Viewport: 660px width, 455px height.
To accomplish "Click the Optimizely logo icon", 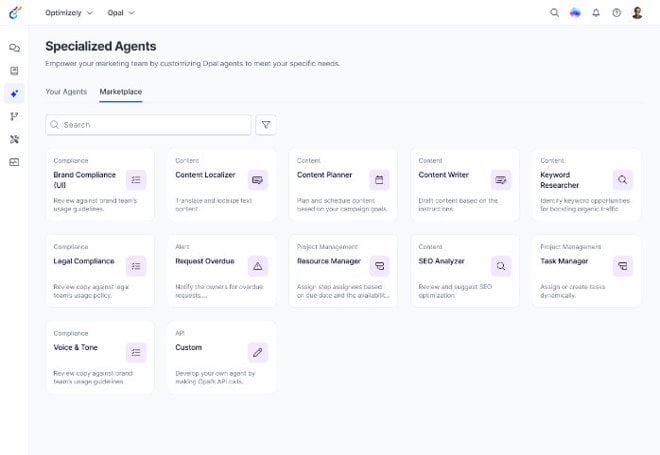I will coord(14,13).
